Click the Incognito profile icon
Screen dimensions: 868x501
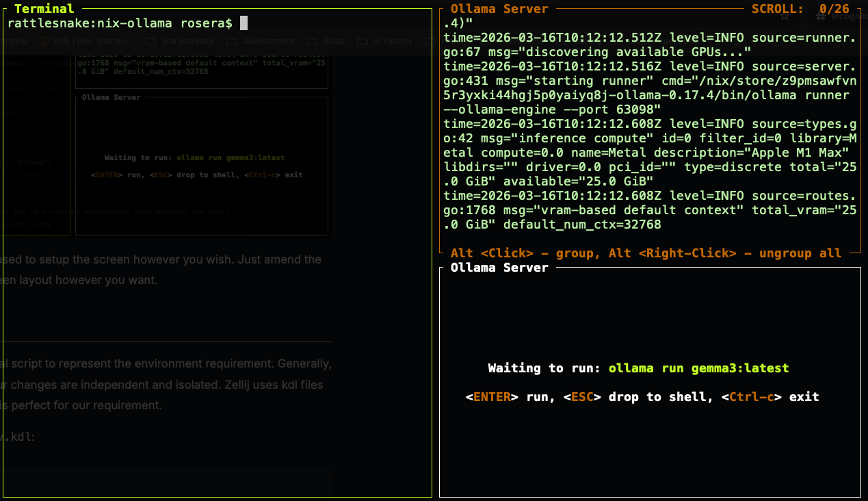(x=820, y=16)
